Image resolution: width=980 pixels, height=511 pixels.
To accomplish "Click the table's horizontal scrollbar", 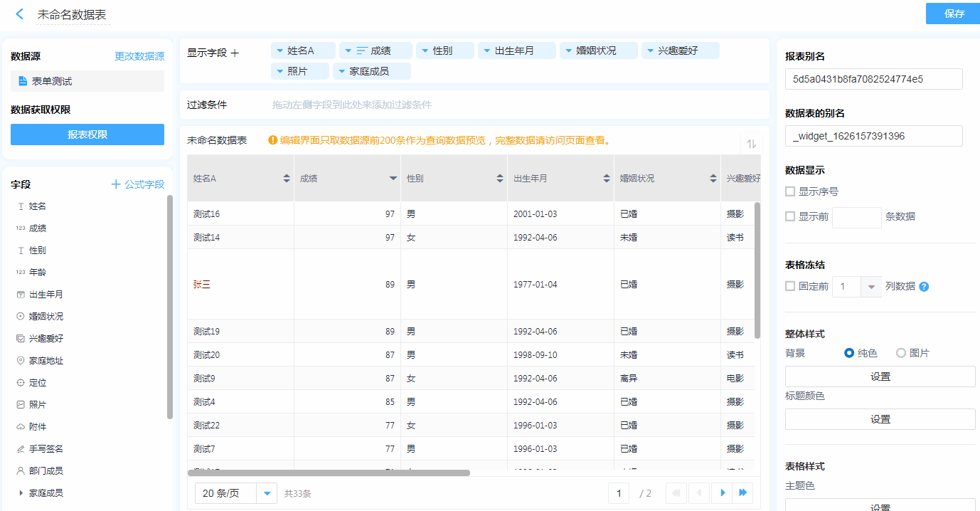I will pyautogui.click(x=329, y=473).
